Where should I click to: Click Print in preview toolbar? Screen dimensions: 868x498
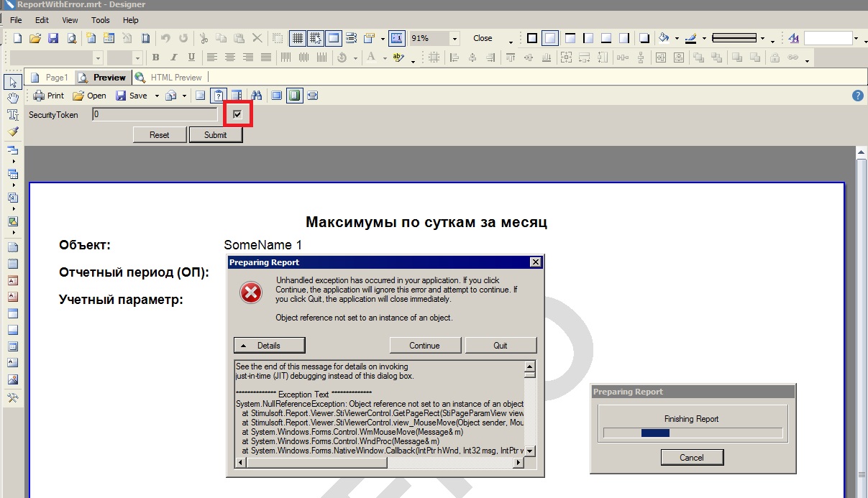coord(50,96)
